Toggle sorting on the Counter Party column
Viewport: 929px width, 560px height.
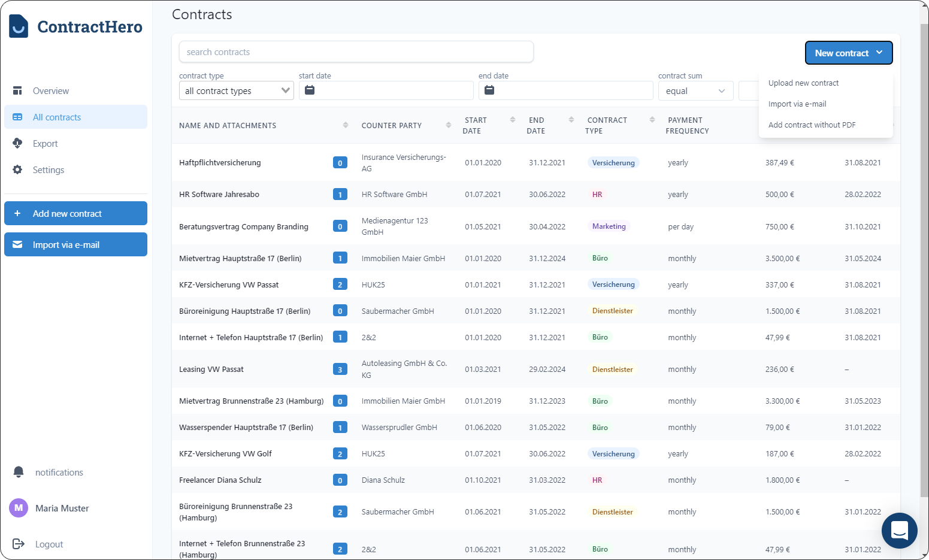click(448, 125)
